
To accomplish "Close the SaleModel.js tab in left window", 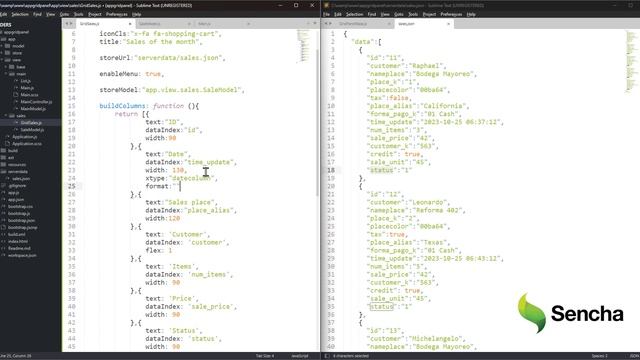I will coord(189,24).
